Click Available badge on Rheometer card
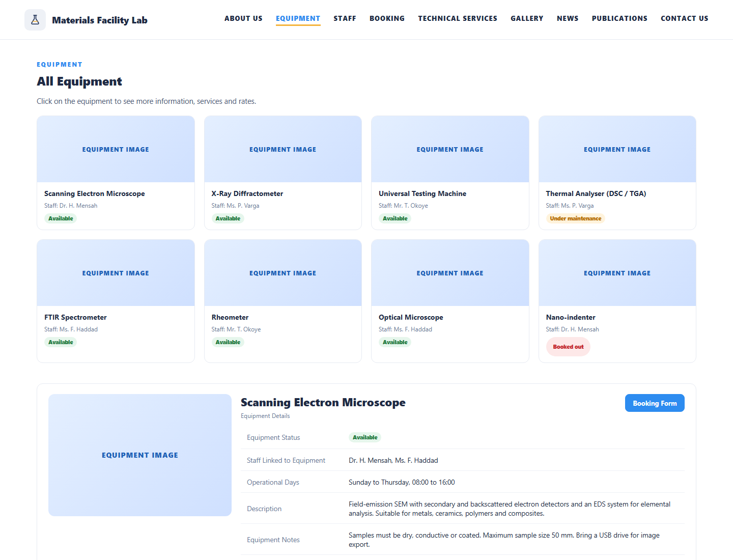 click(x=228, y=342)
